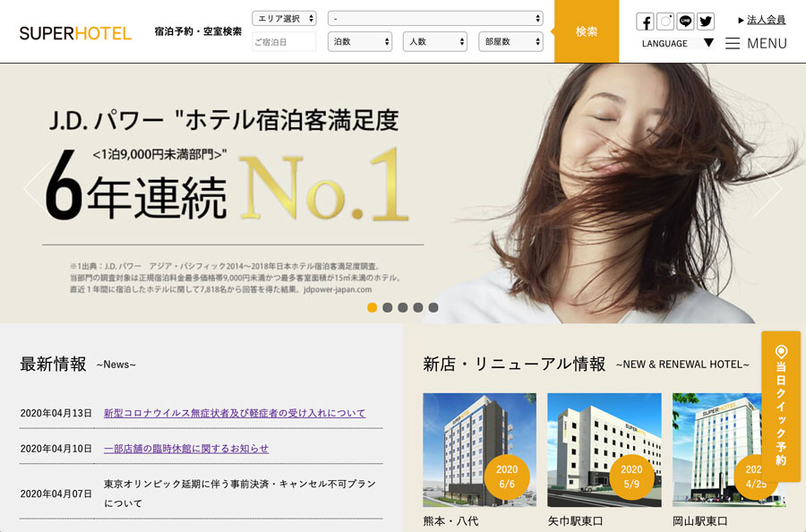Show next hero slide arrow
This screenshot has height=532, width=806.
click(x=769, y=187)
